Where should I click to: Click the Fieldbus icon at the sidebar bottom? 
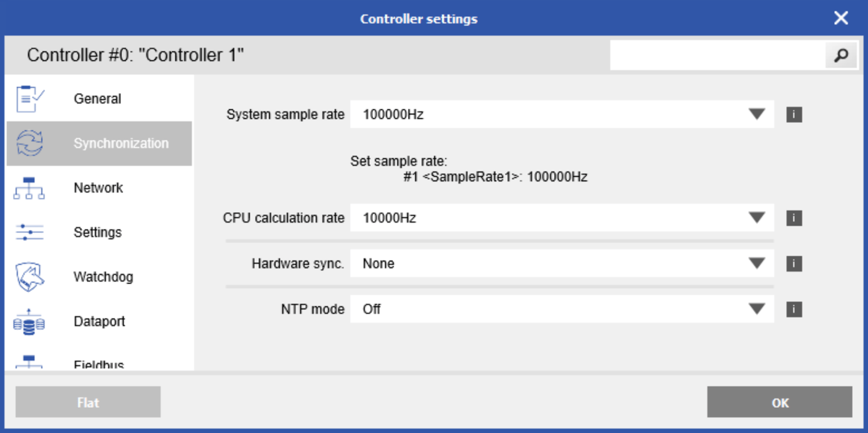coord(29,363)
